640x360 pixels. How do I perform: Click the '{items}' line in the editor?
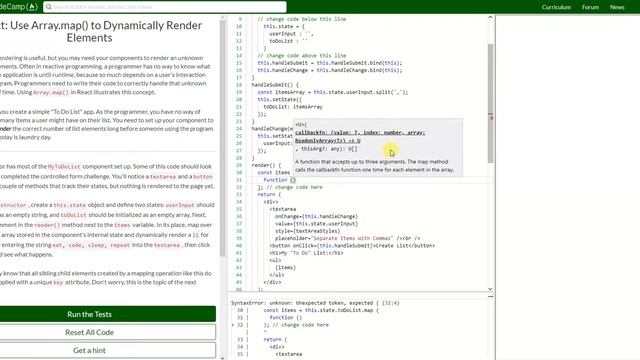[285, 268]
